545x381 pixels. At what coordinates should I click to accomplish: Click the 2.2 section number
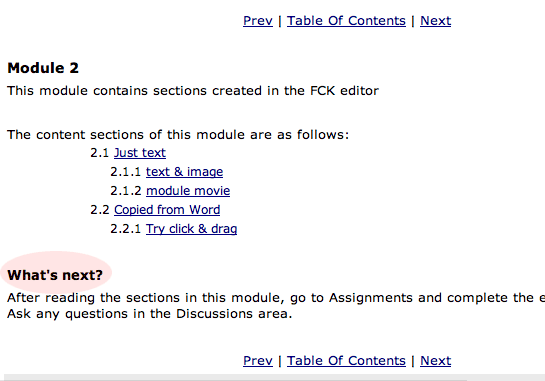coord(100,210)
